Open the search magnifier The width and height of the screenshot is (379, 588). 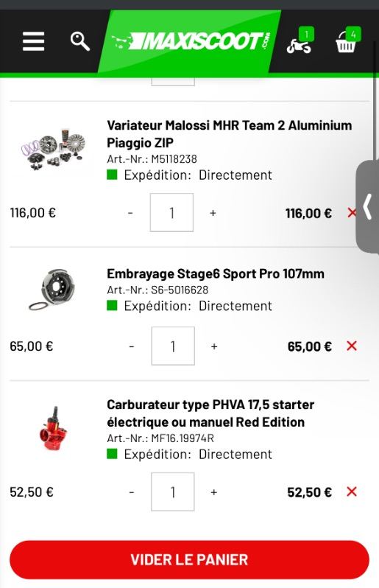click(x=80, y=41)
